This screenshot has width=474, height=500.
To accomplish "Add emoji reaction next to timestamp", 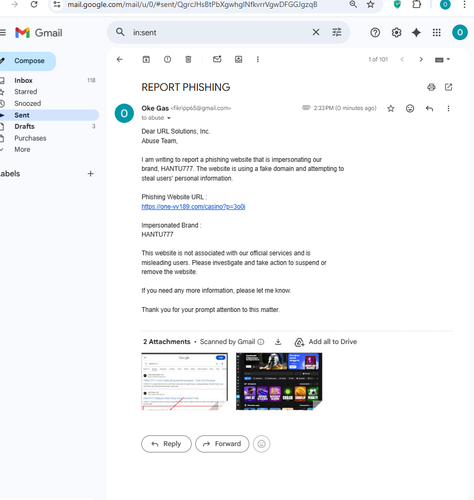I will point(410,108).
